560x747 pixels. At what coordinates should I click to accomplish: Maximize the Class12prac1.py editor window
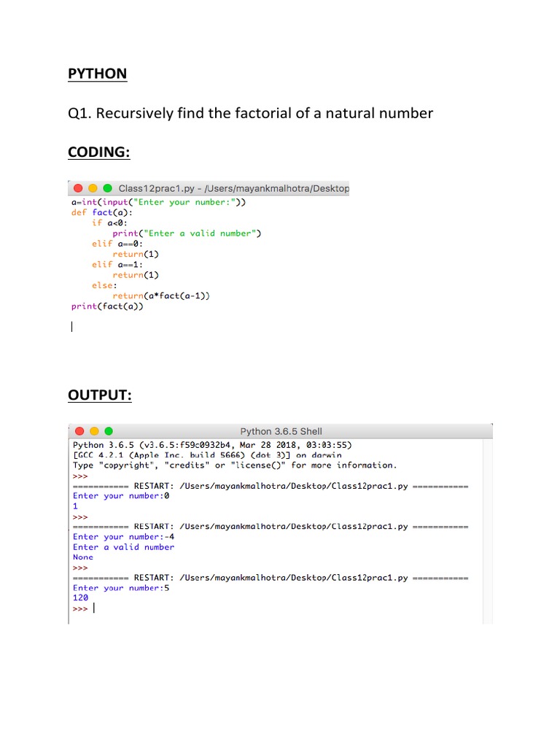[x=108, y=188]
